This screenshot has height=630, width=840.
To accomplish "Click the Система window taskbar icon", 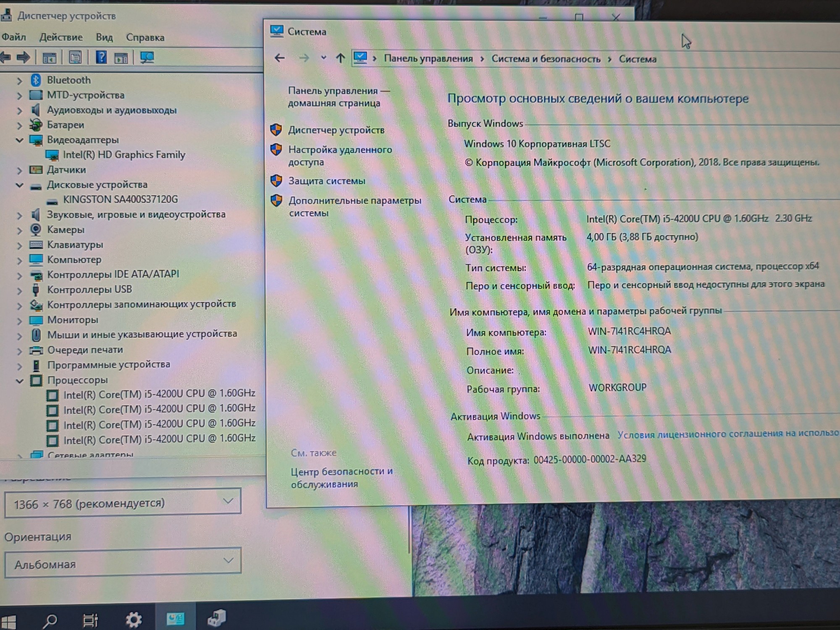I will pos(175,618).
